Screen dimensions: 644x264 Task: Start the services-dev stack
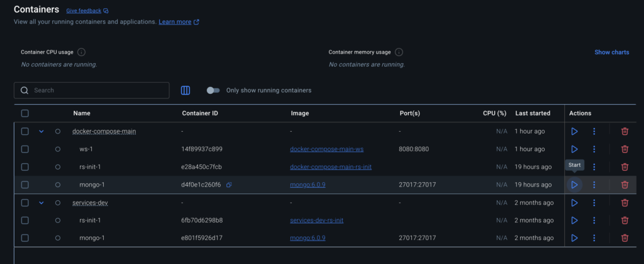574,203
